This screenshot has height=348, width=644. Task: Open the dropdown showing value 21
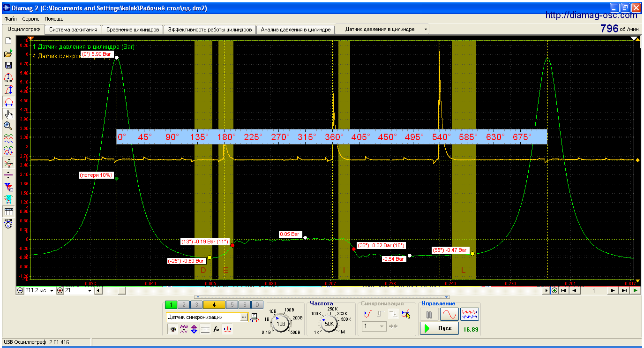pyautogui.click(x=90, y=290)
